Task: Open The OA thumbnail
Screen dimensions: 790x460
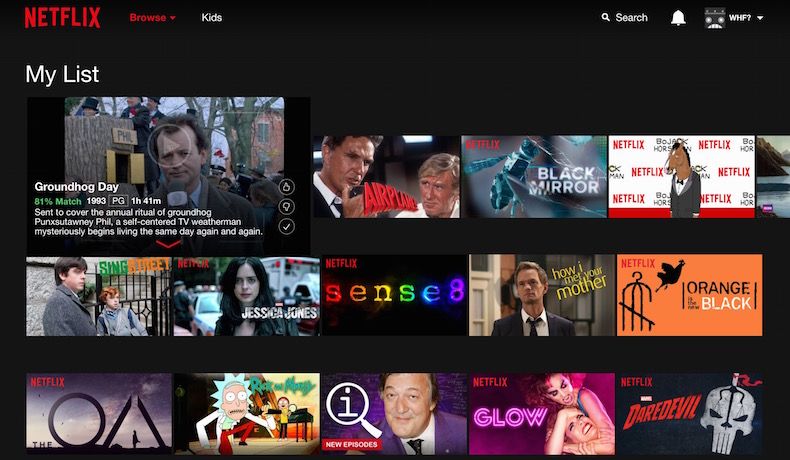Action: pos(99,414)
